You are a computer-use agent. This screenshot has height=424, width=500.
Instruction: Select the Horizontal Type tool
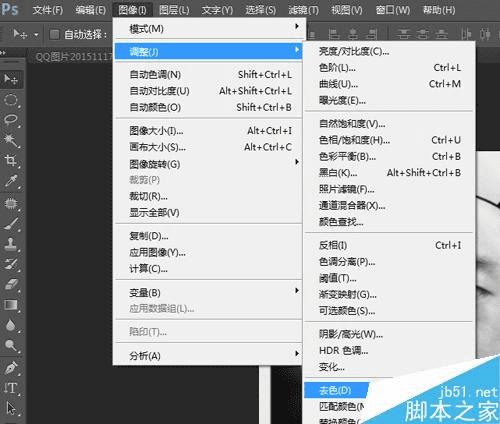click(x=11, y=388)
